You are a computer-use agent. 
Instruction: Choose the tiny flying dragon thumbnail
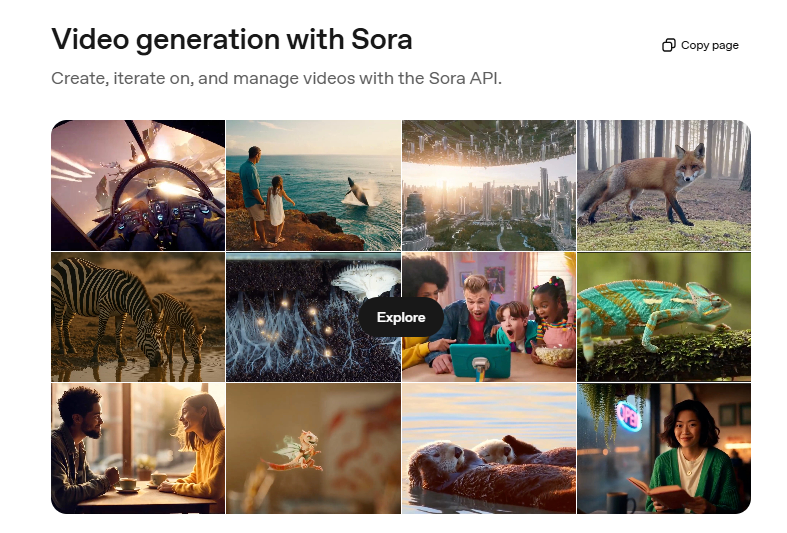click(314, 448)
